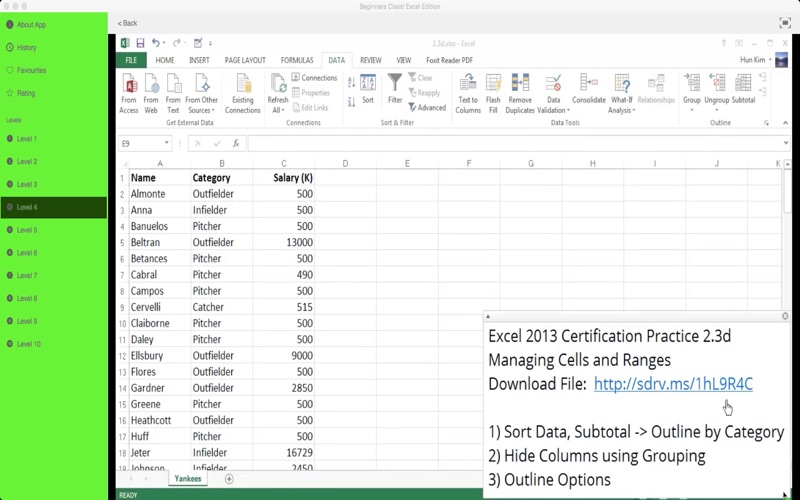The height and width of the screenshot is (500, 800).
Task: Open the Group dropdown
Action: pos(692,94)
